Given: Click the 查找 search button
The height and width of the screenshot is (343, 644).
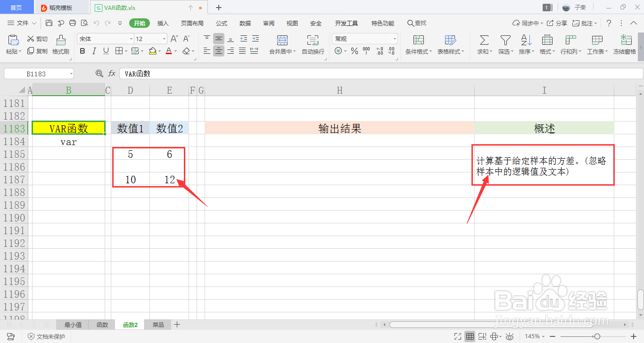Looking at the screenshot, I should [417, 23].
